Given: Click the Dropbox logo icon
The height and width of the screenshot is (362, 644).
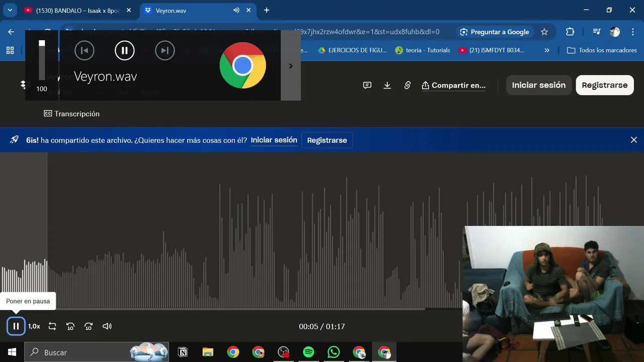Looking at the screenshot, I should tap(23, 84).
